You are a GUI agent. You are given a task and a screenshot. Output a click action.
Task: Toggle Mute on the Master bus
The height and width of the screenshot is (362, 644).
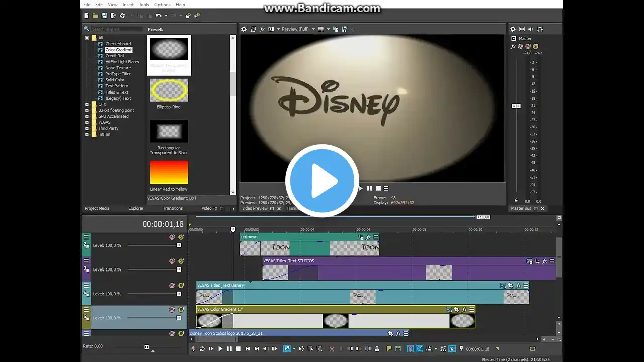point(528,46)
